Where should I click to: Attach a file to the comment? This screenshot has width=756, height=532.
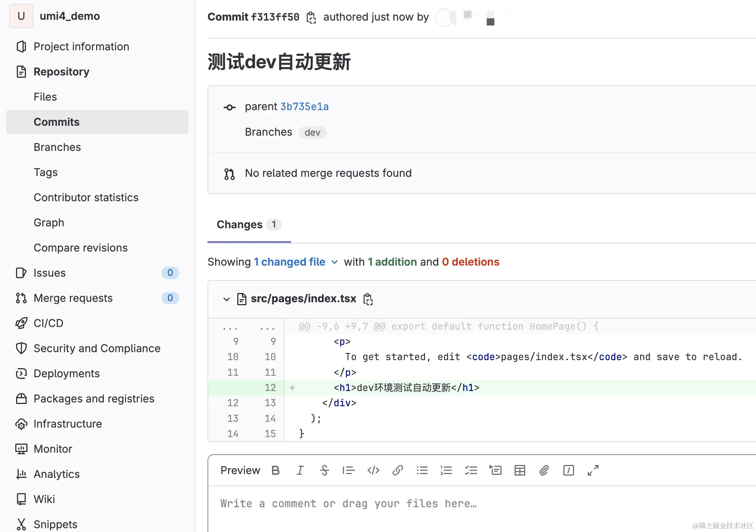click(x=544, y=470)
